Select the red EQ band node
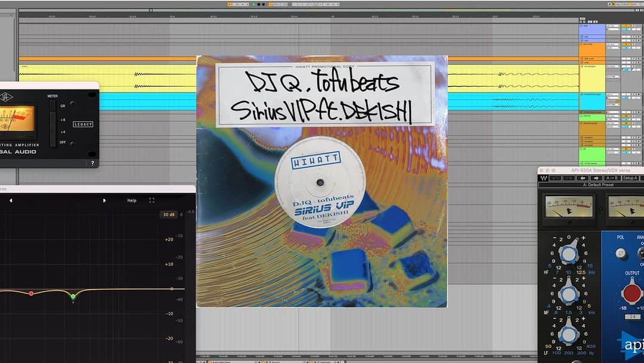Image resolution: width=644 pixels, height=363 pixels. point(31,294)
